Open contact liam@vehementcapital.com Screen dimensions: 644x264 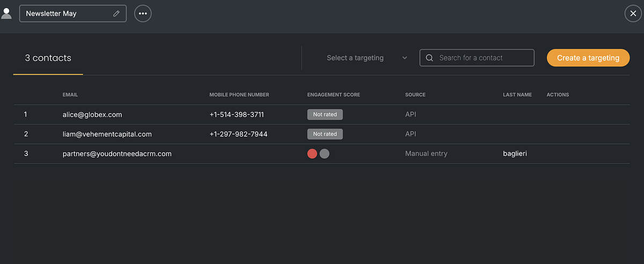coord(107,134)
